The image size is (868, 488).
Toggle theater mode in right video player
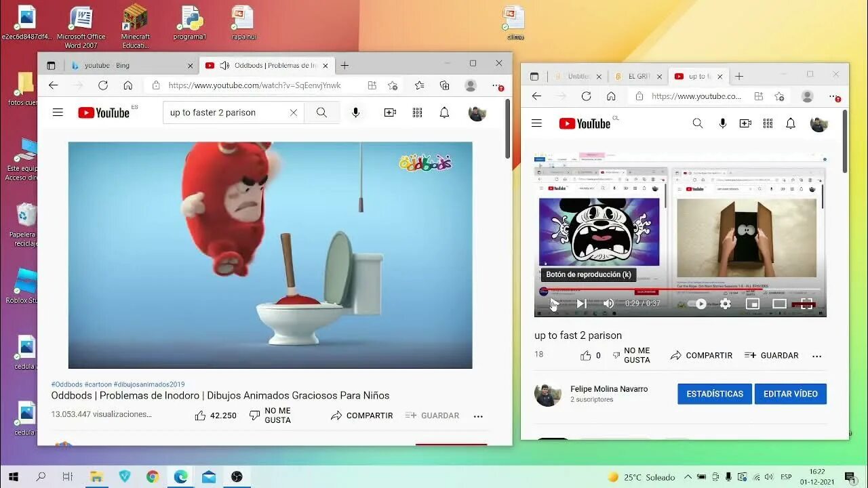[x=780, y=304]
